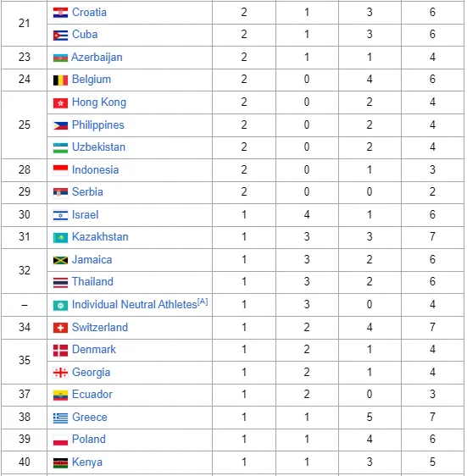Follow the Uzbekistan link
Viewport: 467px width, 476px height.
pos(98,147)
